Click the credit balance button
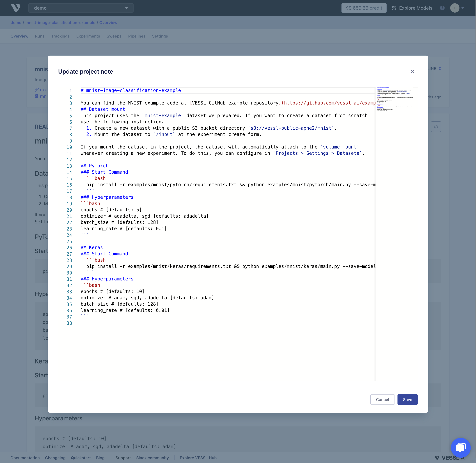Image resolution: width=476 pixels, height=463 pixels. [364, 8]
